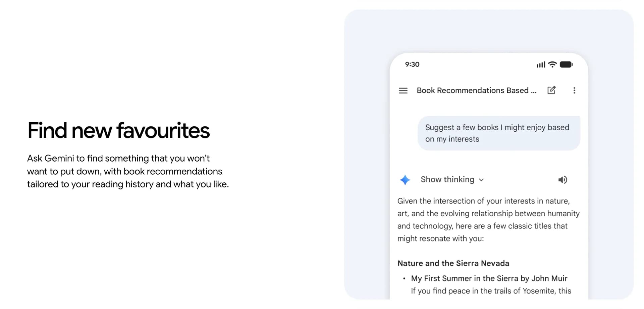Image resolution: width=644 pixels, height=309 pixels.
Task: Click the Find new favourites heading
Action: pos(118,130)
